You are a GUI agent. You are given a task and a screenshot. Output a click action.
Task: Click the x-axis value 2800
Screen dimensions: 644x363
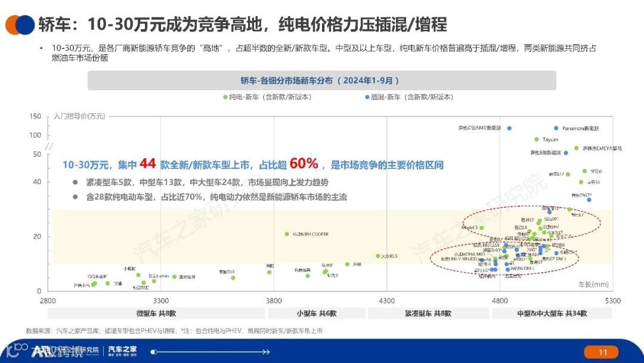48,301
